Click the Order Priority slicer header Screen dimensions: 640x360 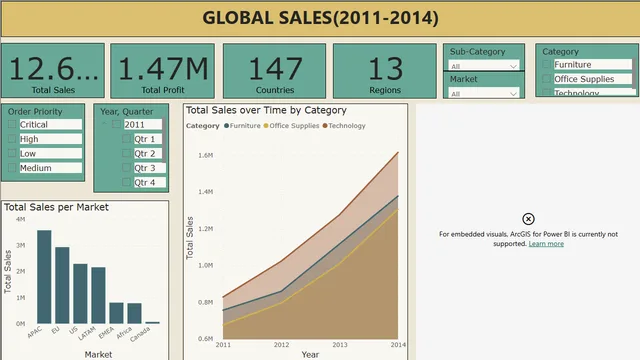pyautogui.click(x=35, y=111)
